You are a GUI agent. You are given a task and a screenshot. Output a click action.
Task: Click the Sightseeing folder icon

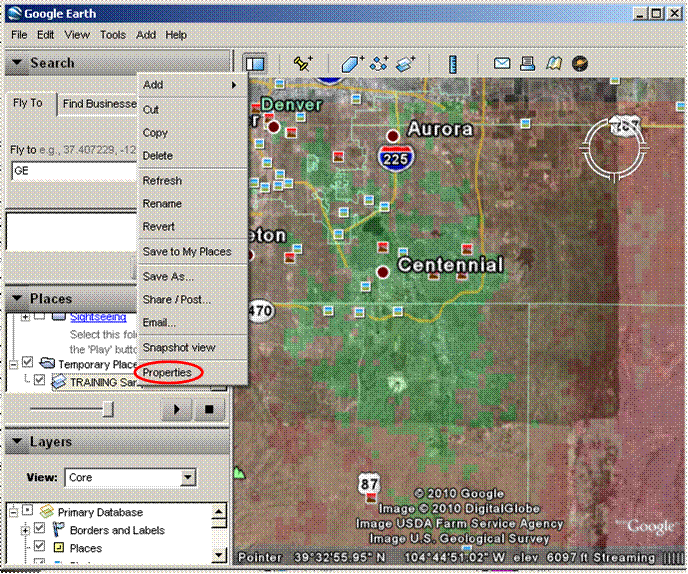(59, 316)
